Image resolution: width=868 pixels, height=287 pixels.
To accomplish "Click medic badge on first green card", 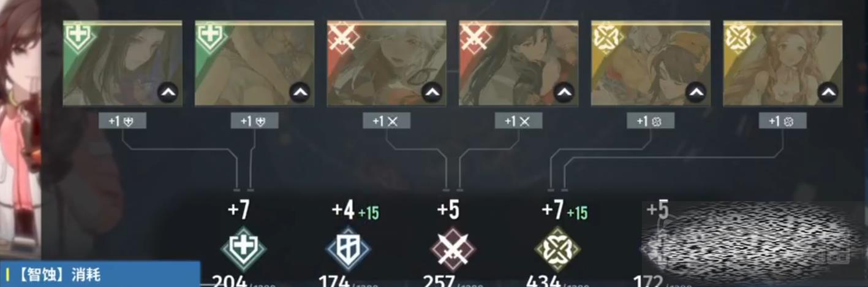I will click(x=78, y=37).
